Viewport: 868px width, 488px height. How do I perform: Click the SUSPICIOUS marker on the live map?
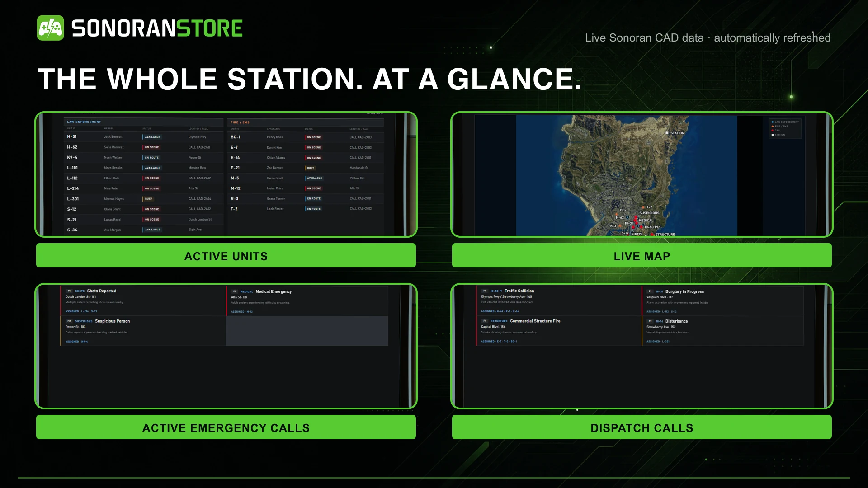pyautogui.click(x=649, y=213)
